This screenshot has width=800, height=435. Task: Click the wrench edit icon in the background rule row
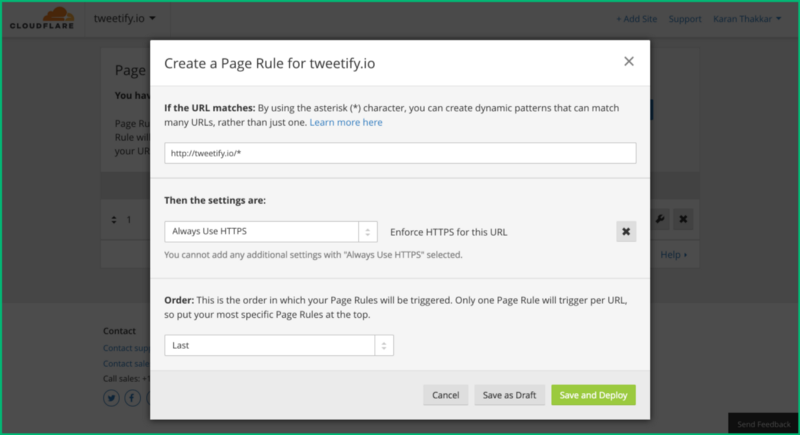coord(660,219)
